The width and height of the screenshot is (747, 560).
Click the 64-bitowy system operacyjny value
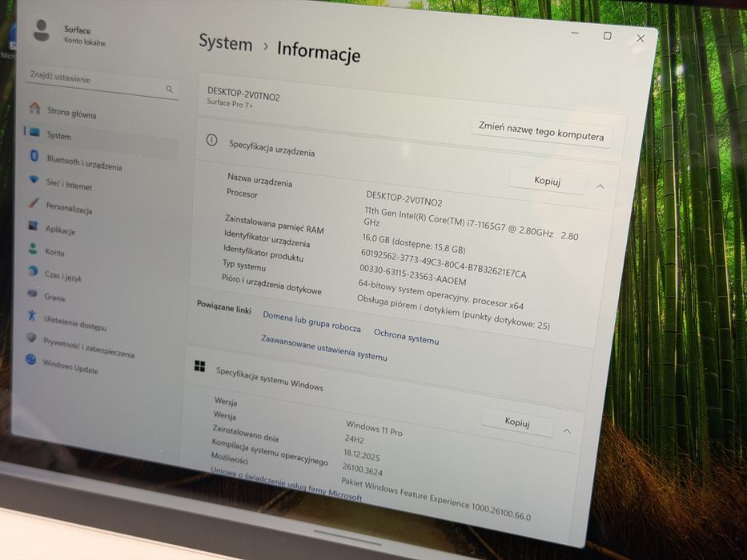pos(440,294)
